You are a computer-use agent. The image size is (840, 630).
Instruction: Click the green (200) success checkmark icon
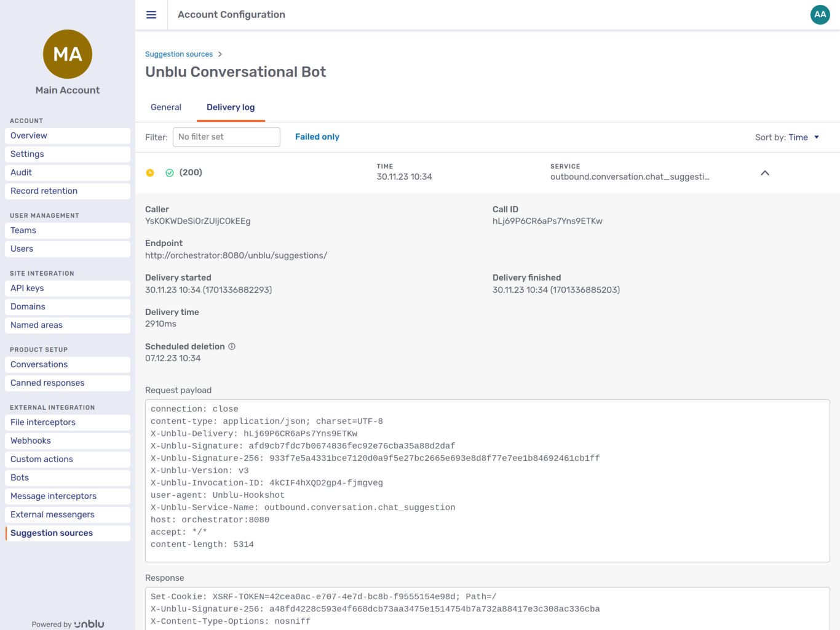[x=169, y=173]
